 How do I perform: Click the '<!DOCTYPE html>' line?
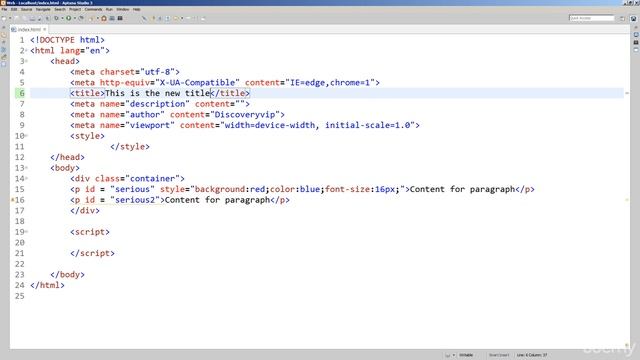tap(67, 40)
